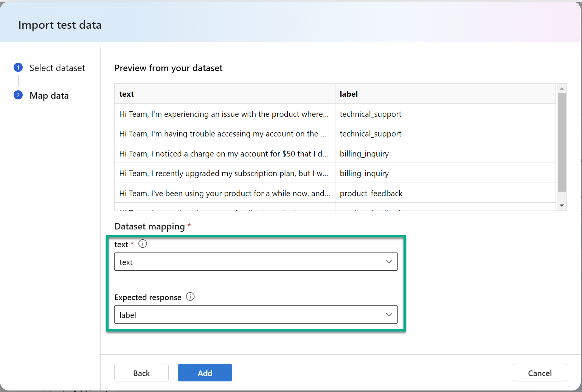Cancel the import test data dialog
This screenshot has height=392, width=582.
[x=540, y=373]
